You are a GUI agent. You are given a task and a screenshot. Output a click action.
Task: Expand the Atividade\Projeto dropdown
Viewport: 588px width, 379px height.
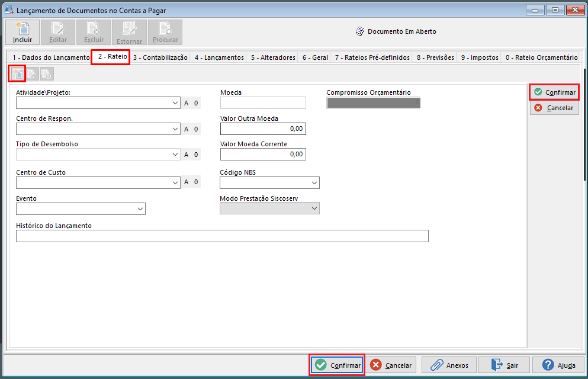tap(175, 102)
